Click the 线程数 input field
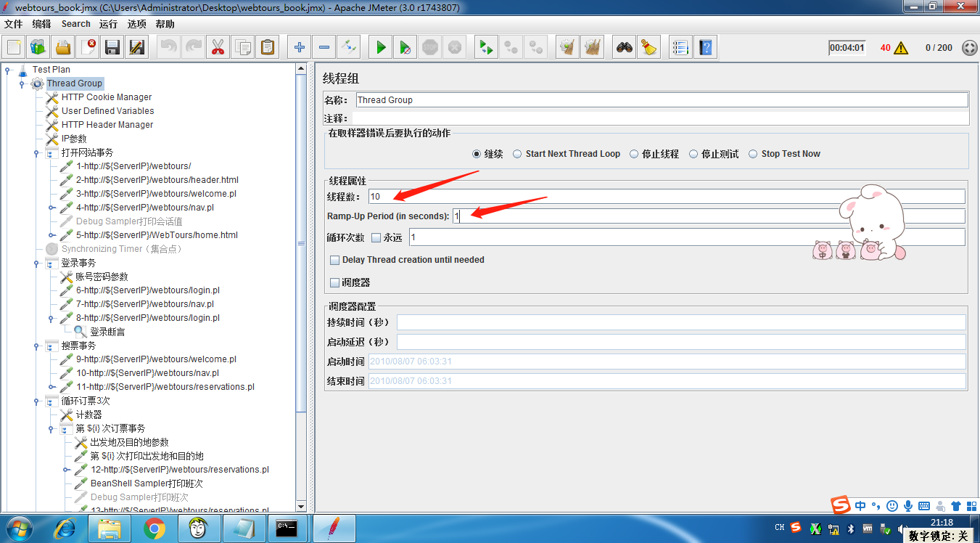 tap(666, 197)
